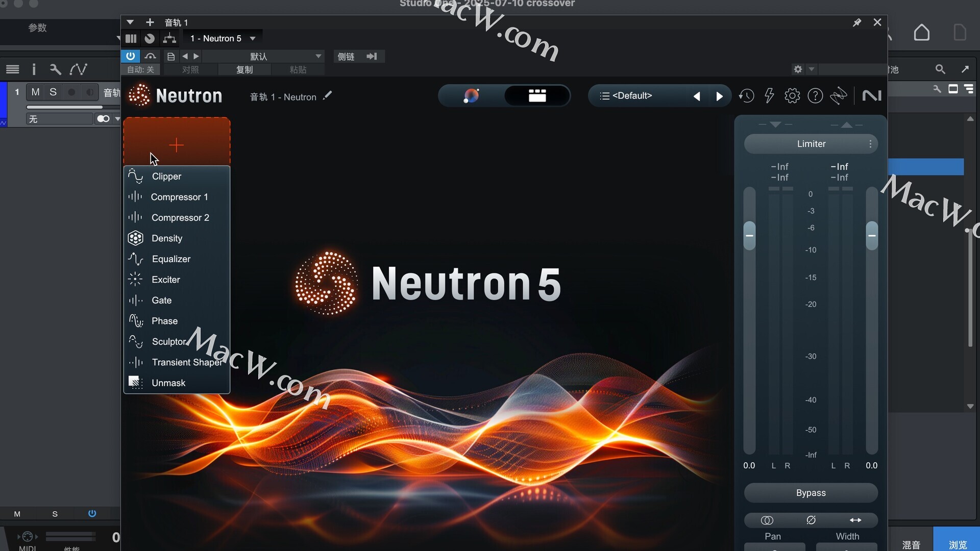Open the macro controls knob icon
The image size is (980, 551).
pos(150,38)
